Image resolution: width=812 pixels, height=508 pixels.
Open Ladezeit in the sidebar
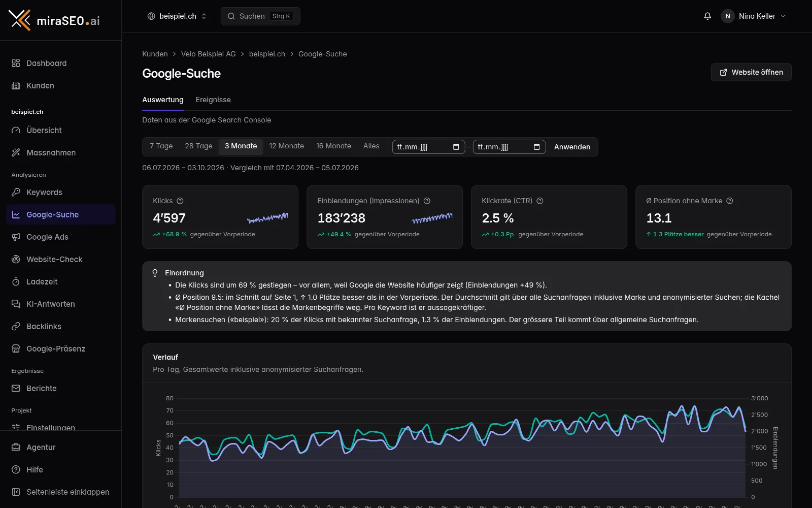[x=61, y=281]
